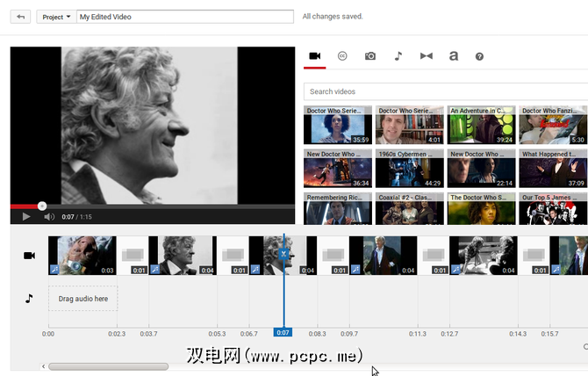Open the audio music note tab
Screen dimensions: 588x376
398,56
